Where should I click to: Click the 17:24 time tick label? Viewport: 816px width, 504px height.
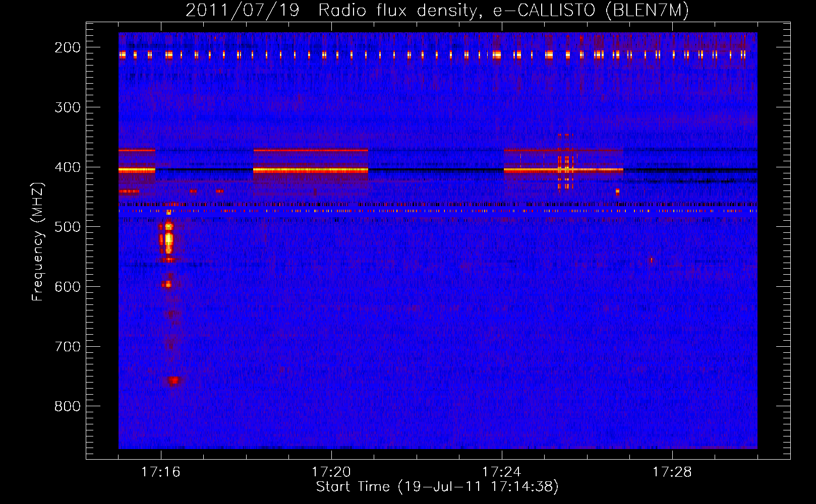tap(502, 472)
